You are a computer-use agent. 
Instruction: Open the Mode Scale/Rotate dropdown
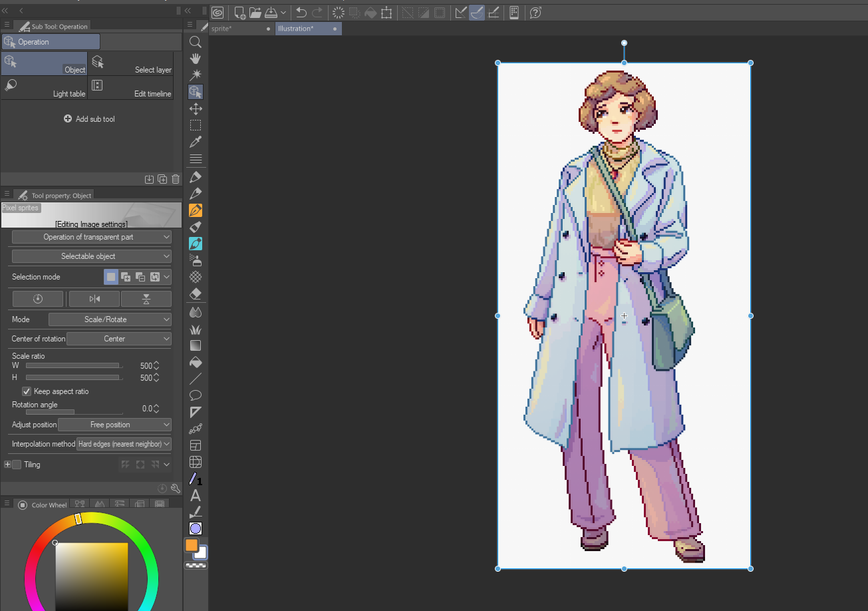(x=110, y=319)
